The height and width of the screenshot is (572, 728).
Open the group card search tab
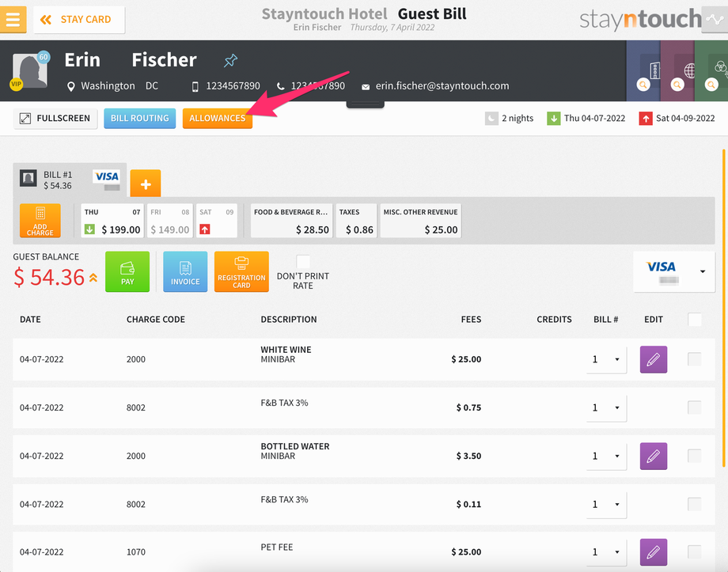(x=711, y=70)
